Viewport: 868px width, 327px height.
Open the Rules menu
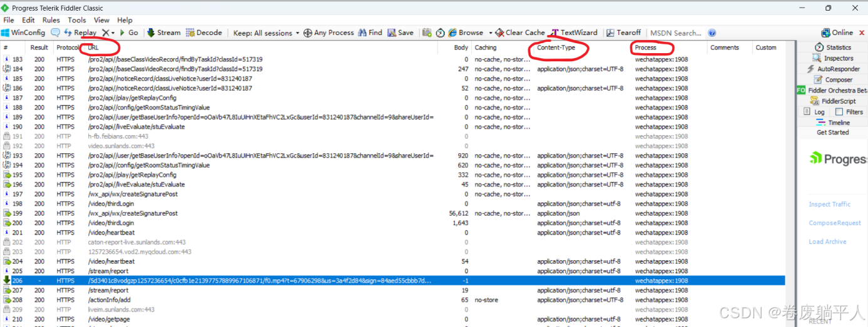point(51,20)
